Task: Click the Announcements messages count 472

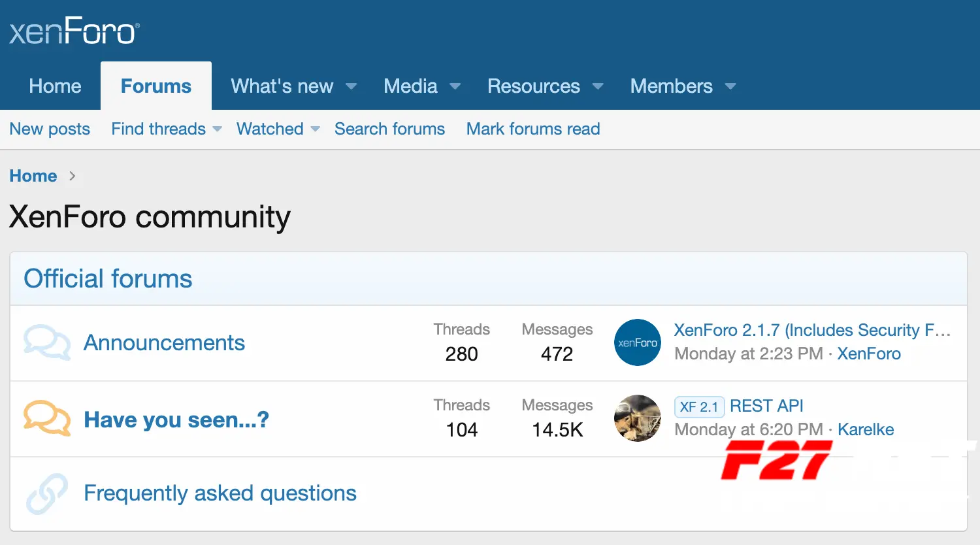Action: click(x=557, y=354)
